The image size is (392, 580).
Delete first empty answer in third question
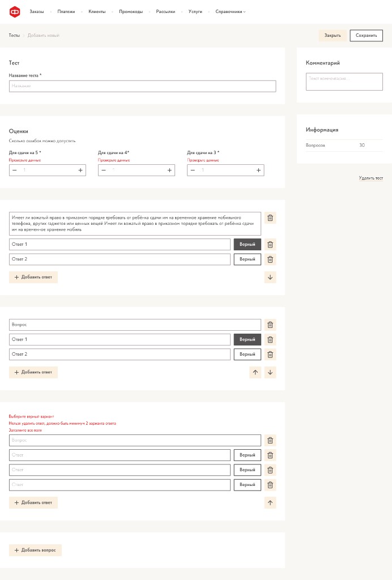pyautogui.click(x=270, y=455)
